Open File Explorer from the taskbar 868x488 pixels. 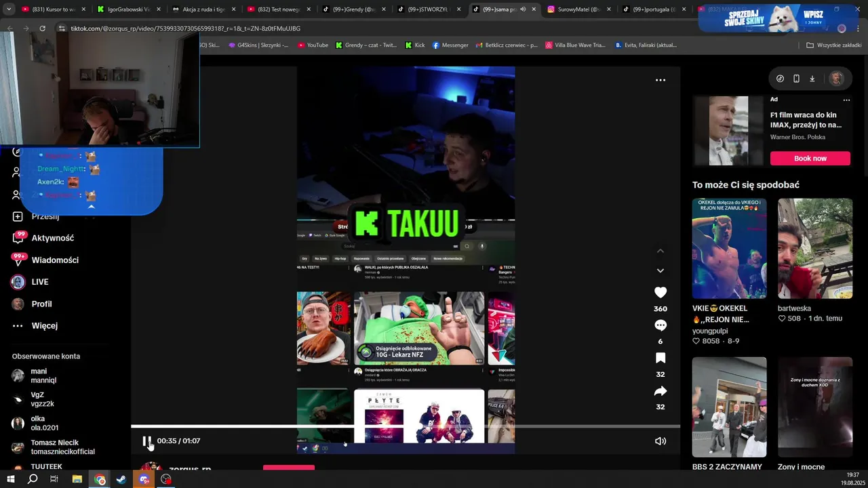(77, 479)
